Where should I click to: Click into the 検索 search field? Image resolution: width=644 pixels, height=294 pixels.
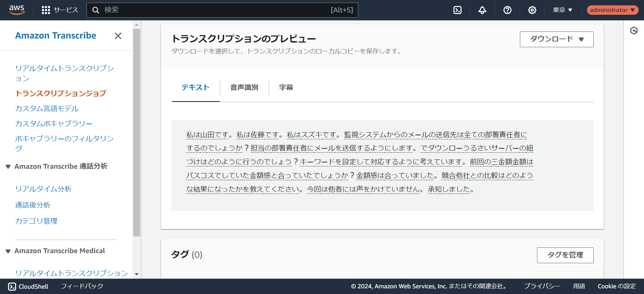(215, 10)
